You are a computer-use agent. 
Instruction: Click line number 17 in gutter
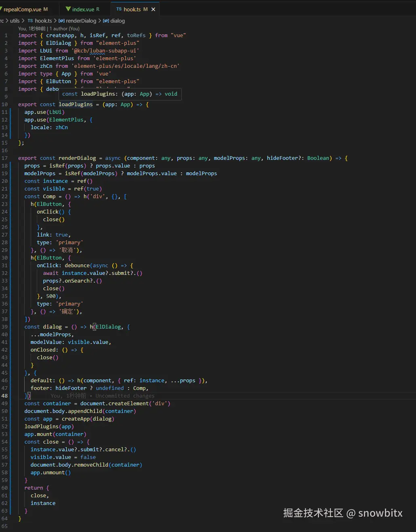click(x=4, y=158)
